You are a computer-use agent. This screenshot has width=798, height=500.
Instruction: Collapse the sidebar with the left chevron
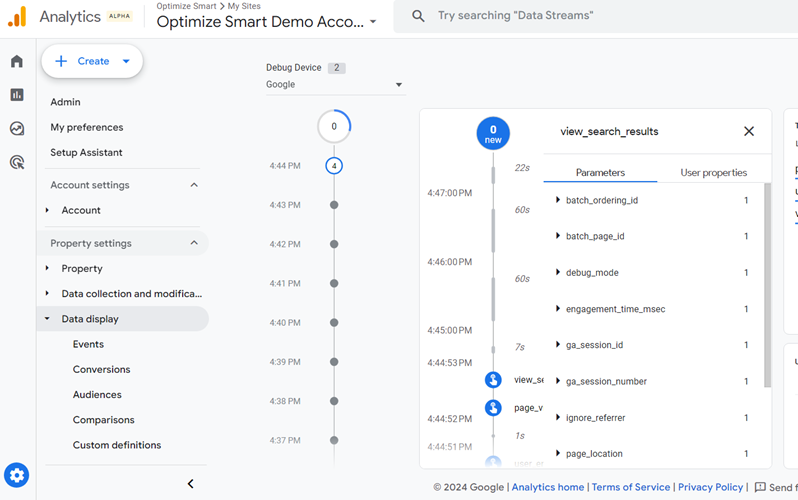(x=190, y=484)
